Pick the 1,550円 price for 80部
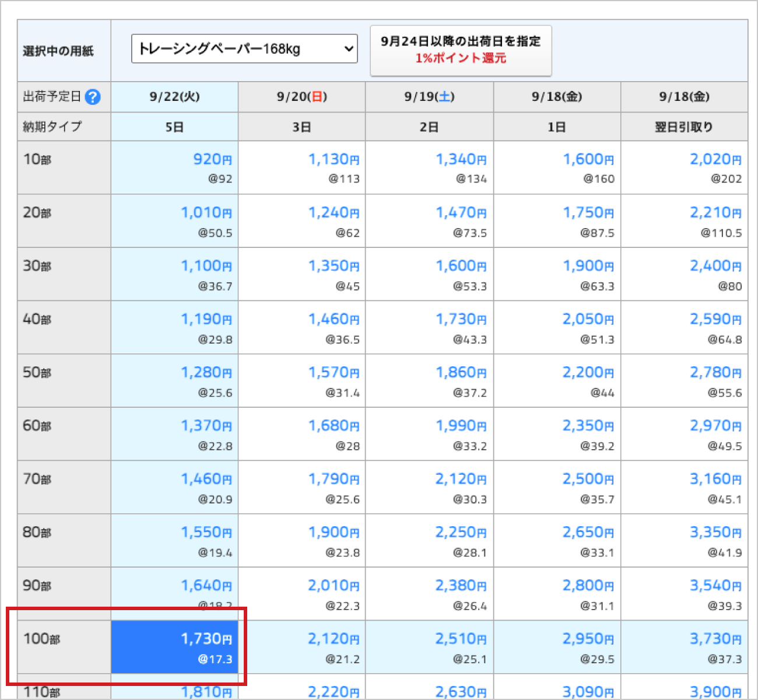Image resolution: width=758 pixels, height=700 pixels. [174, 540]
